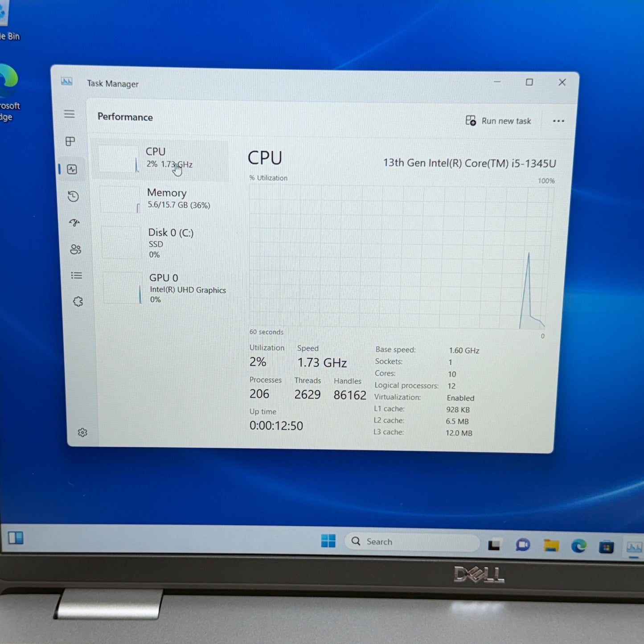This screenshot has height=644, width=644.
Task: Click the Base speed value 1.60 GHz
Action: click(x=464, y=351)
